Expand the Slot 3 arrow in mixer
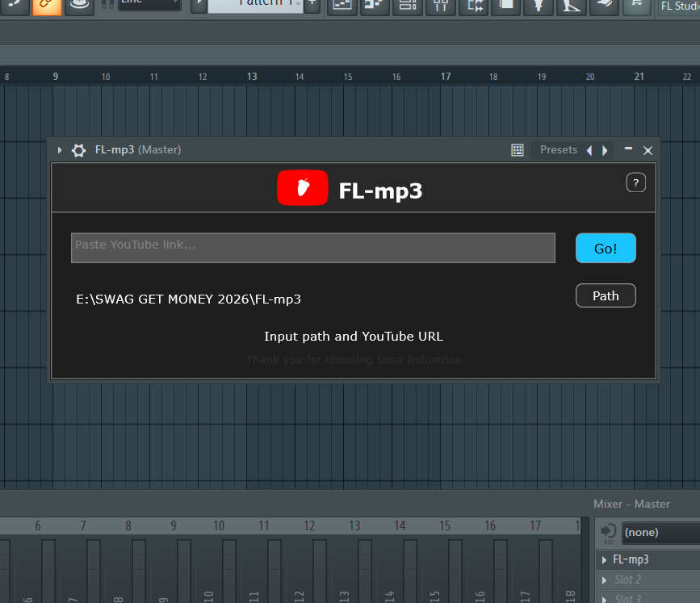700x603 pixels. [604, 599]
